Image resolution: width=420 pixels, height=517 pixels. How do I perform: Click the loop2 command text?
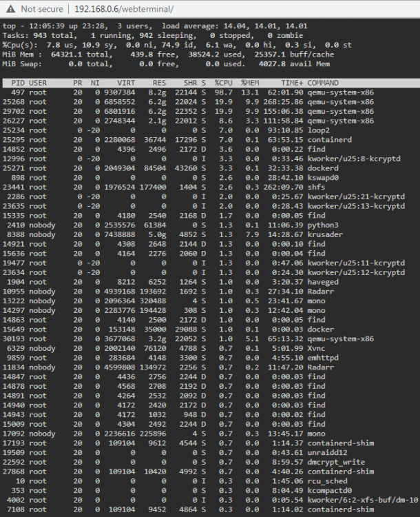click(x=319, y=130)
